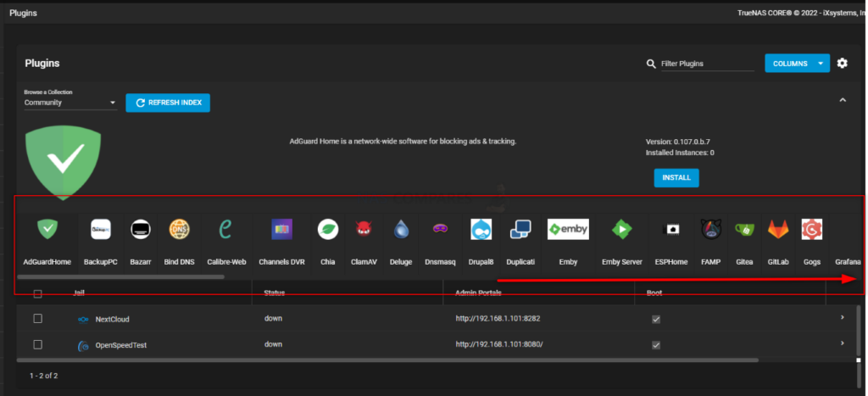Click the NextCloud 'down' status

273,319
